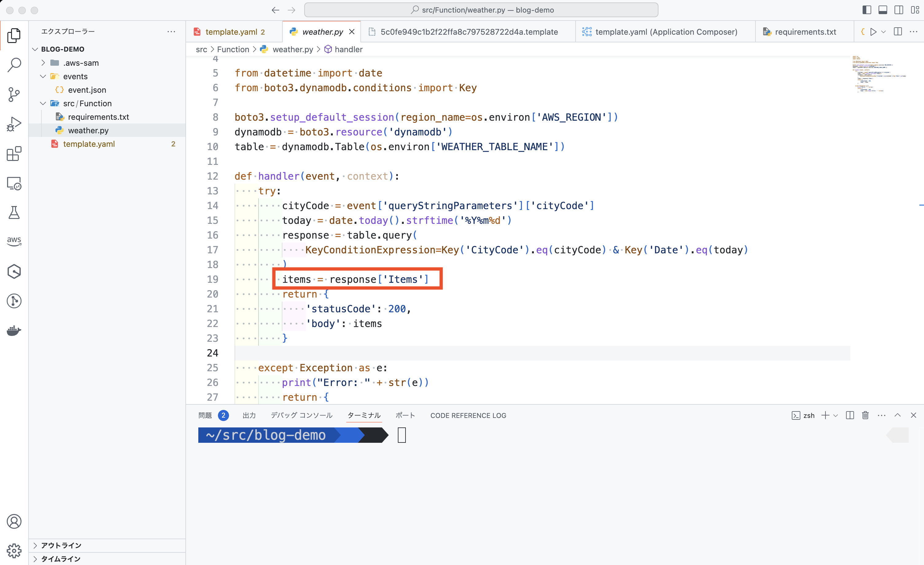
Task: Click the handler breadcrumb symbol
Action: [x=348, y=49]
